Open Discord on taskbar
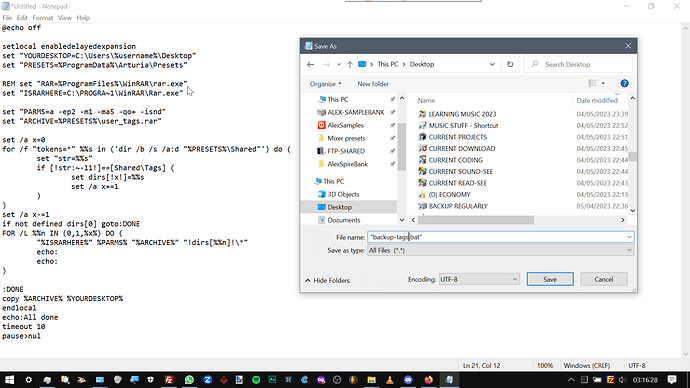690x388 pixels. tap(408, 380)
